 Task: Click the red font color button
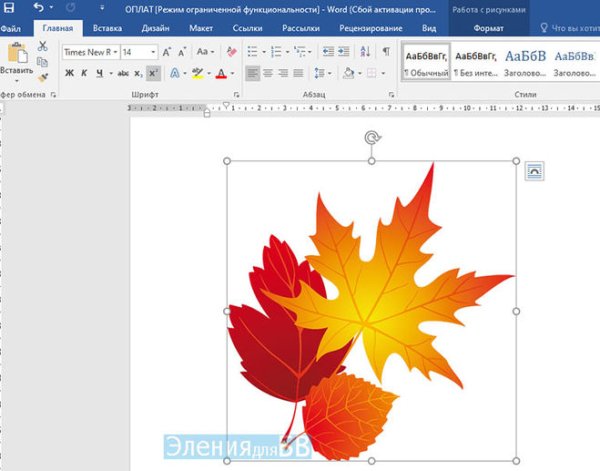click(221, 73)
